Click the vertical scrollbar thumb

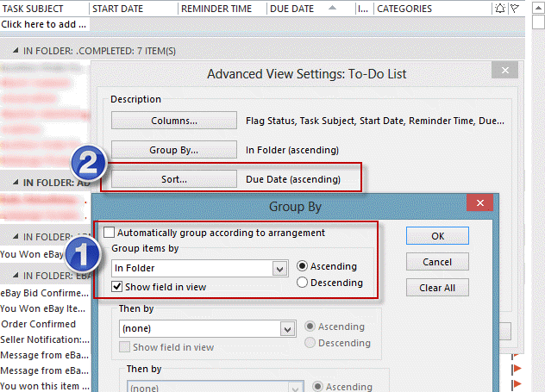[x=538, y=22]
